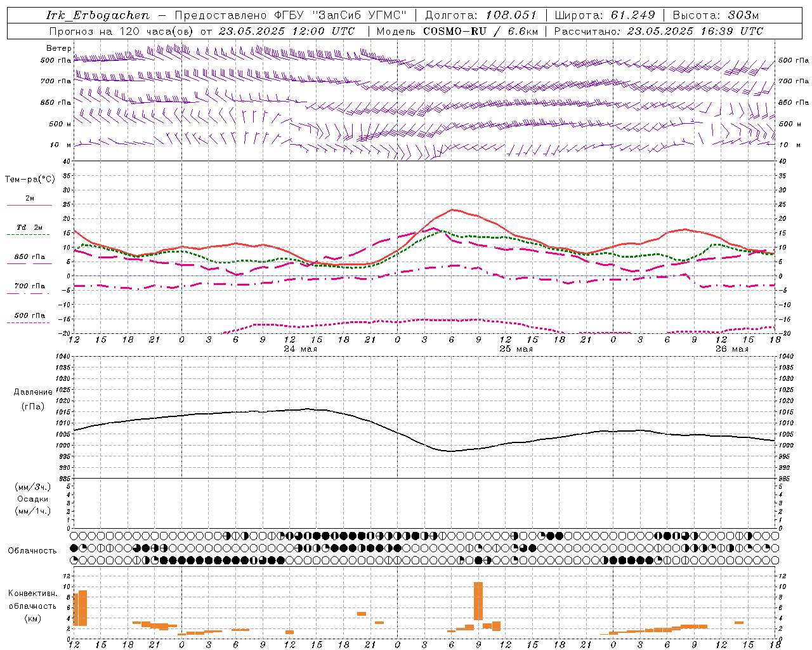The height and width of the screenshot is (650, 812).
Task: Click the 'Осадки' precipitation label
Action: click(x=33, y=499)
